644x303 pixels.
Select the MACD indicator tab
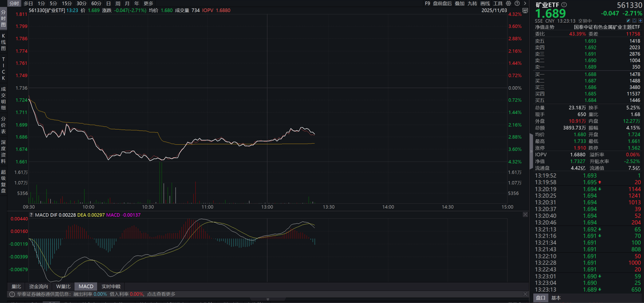click(x=86, y=286)
